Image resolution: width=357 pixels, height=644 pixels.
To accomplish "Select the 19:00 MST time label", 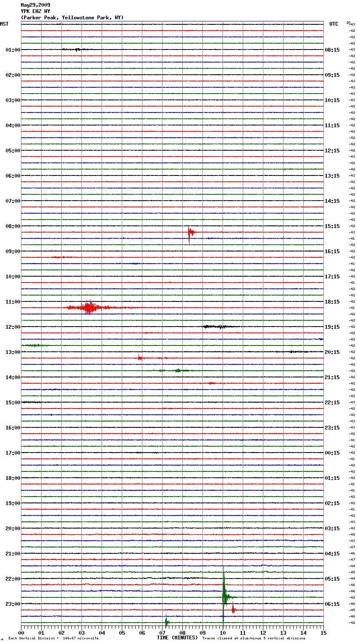I will click(x=13, y=503).
